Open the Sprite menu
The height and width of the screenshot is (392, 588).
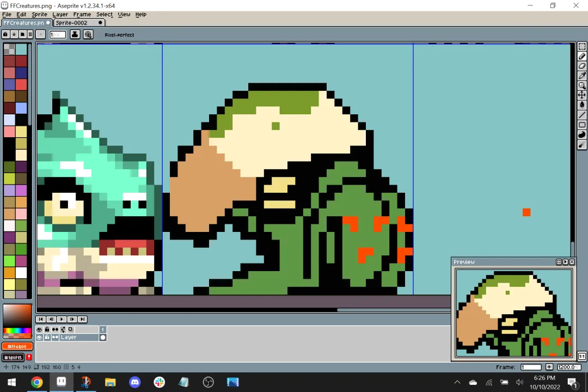[x=39, y=14]
